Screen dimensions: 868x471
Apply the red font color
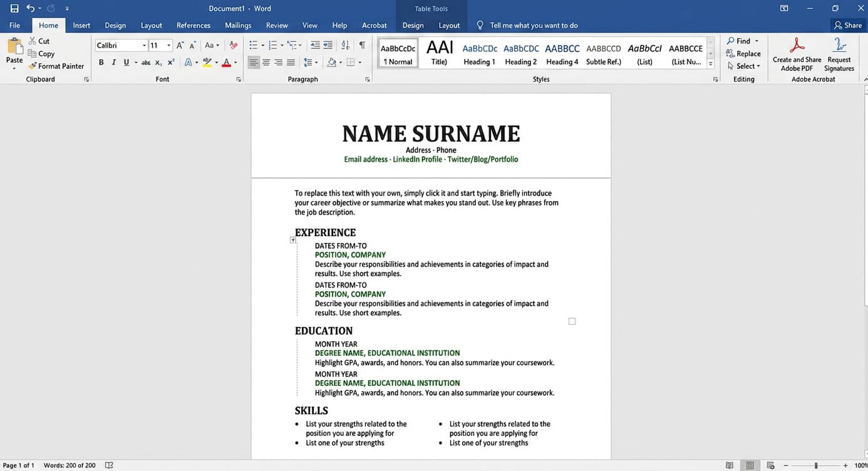(x=227, y=63)
